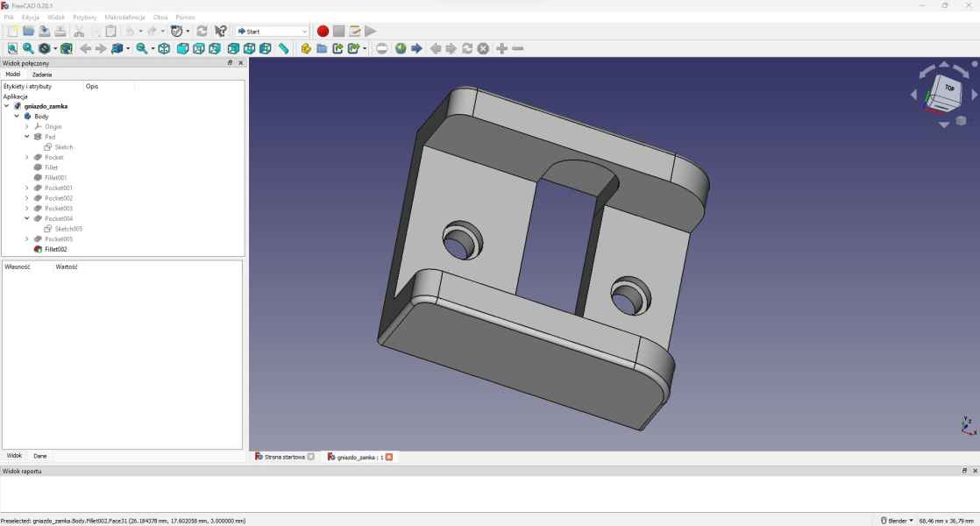This screenshot has height=526, width=980.
Task: Select Fillet002 in the model tree
Action: click(x=55, y=249)
